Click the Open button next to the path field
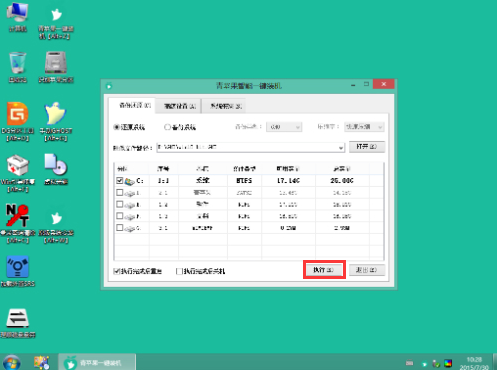Viewport: 497px width, 370px height. 367,147
